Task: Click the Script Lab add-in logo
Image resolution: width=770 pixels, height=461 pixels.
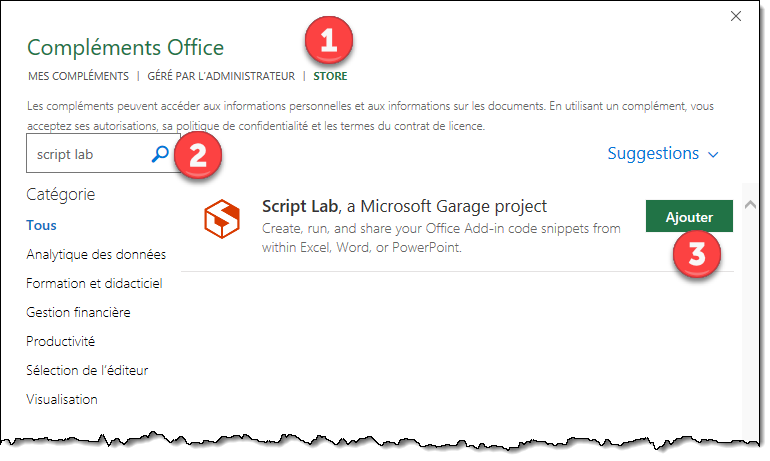Action: [221, 220]
